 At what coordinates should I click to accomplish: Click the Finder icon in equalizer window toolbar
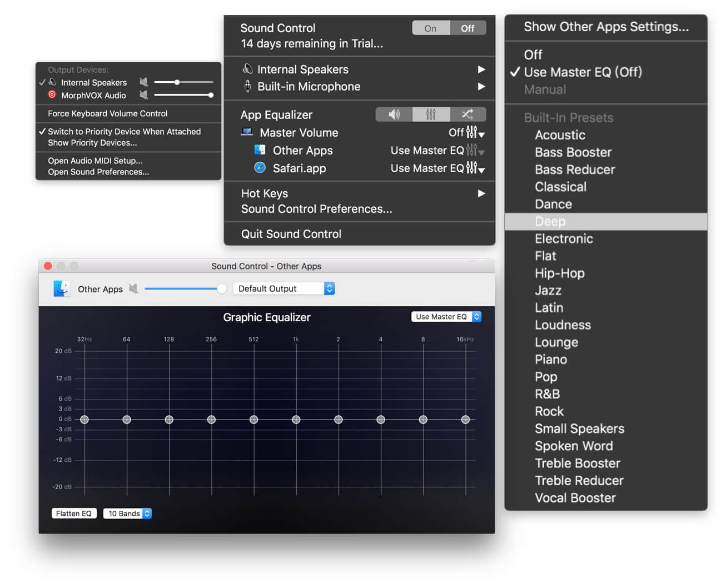point(62,288)
